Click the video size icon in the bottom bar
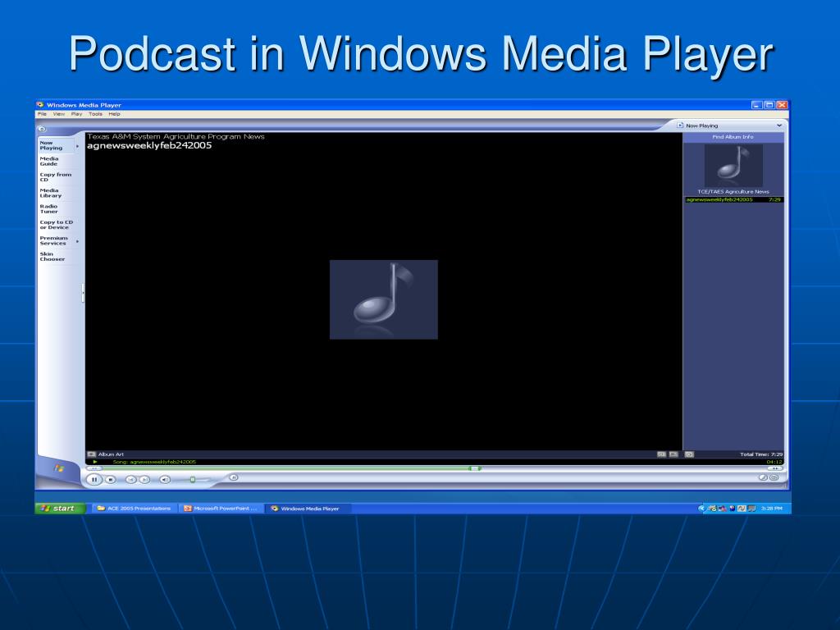840x630 pixels. point(662,454)
